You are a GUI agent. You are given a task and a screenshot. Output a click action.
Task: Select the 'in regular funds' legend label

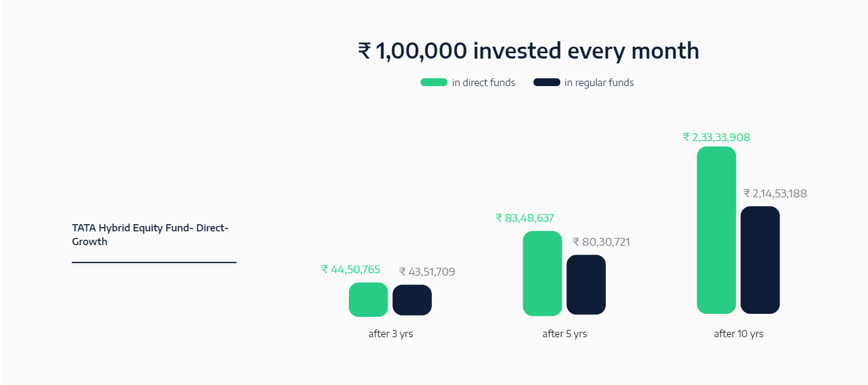[599, 82]
